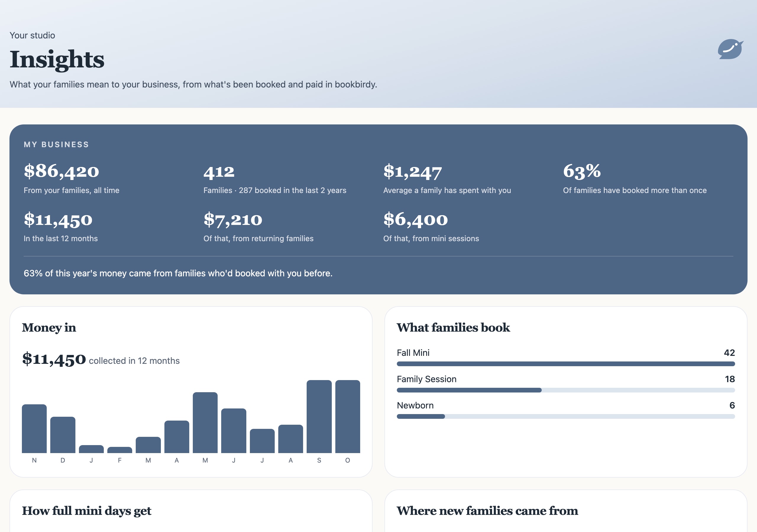Click the December bar in Money in chart
The image size is (757, 532).
point(63,435)
